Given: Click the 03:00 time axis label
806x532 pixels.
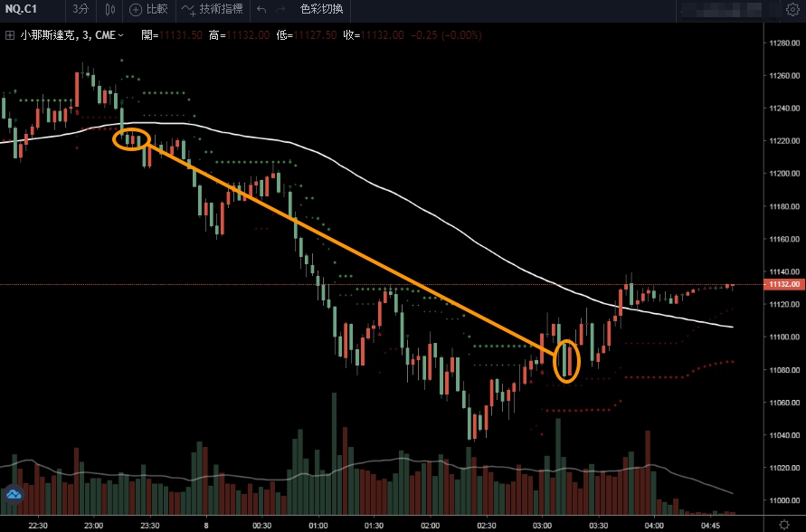Looking at the screenshot, I should click(x=542, y=526).
